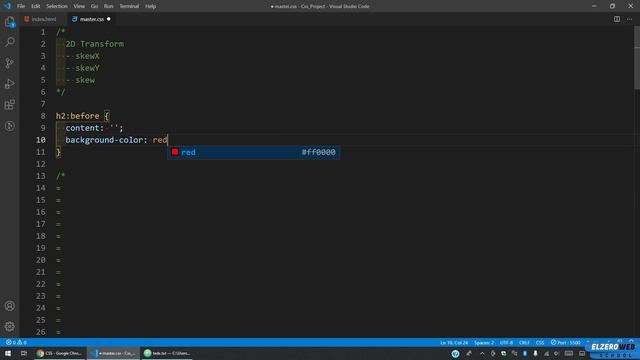The height and width of the screenshot is (360, 640).
Task: Click the h2:before selector text
Action: (78, 116)
